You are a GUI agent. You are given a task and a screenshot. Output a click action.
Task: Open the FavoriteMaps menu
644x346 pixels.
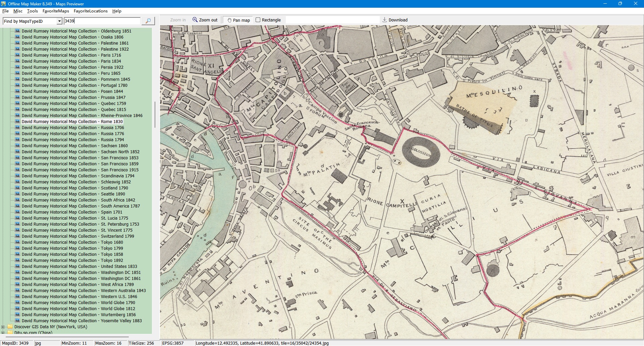56,11
